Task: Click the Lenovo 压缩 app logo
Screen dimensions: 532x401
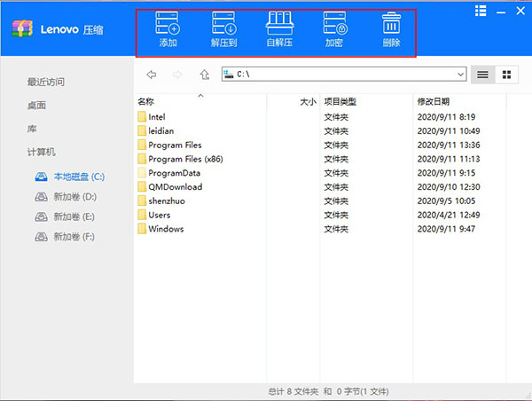Action: pos(22,29)
